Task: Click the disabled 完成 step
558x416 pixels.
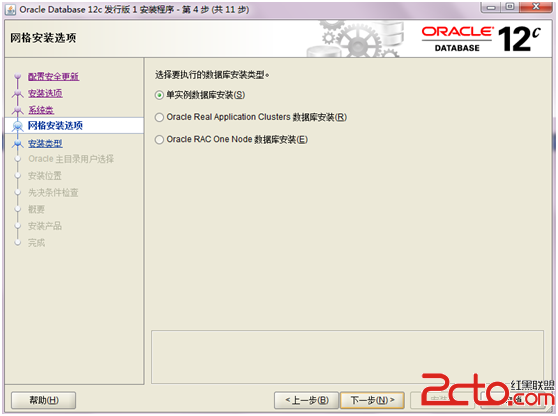Action: pos(36,243)
